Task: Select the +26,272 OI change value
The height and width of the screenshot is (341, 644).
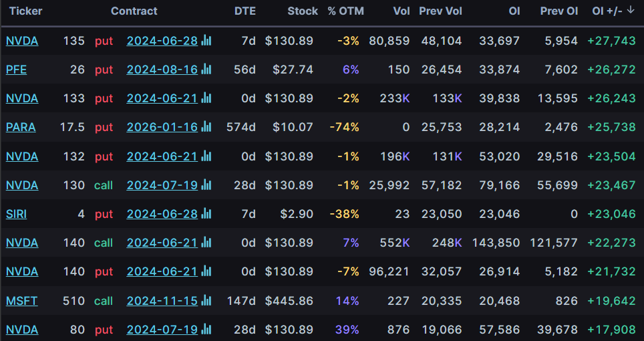Action: [x=611, y=70]
